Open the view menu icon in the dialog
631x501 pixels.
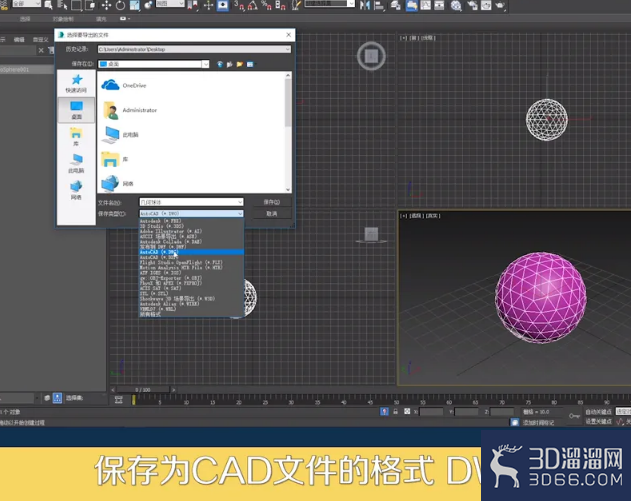click(x=250, y=64)
